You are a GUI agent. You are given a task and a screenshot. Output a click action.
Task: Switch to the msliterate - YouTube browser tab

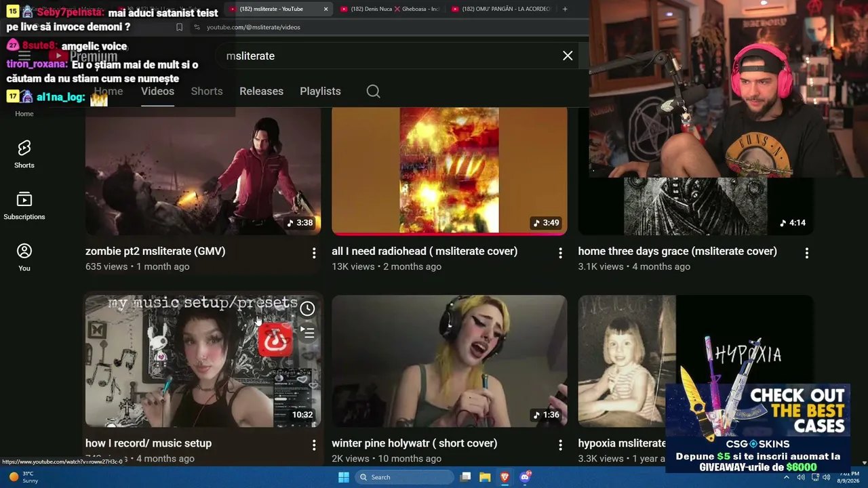(x=279, y=9)
